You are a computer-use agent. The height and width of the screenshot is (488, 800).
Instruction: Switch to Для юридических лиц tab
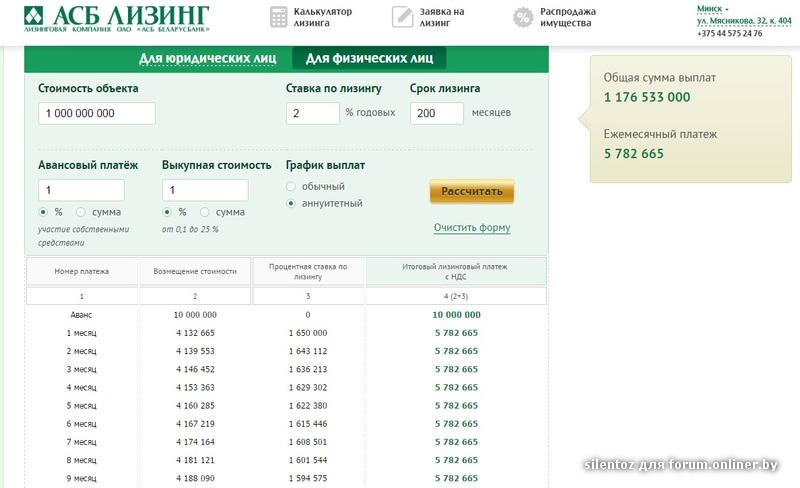tap(208, 58)
